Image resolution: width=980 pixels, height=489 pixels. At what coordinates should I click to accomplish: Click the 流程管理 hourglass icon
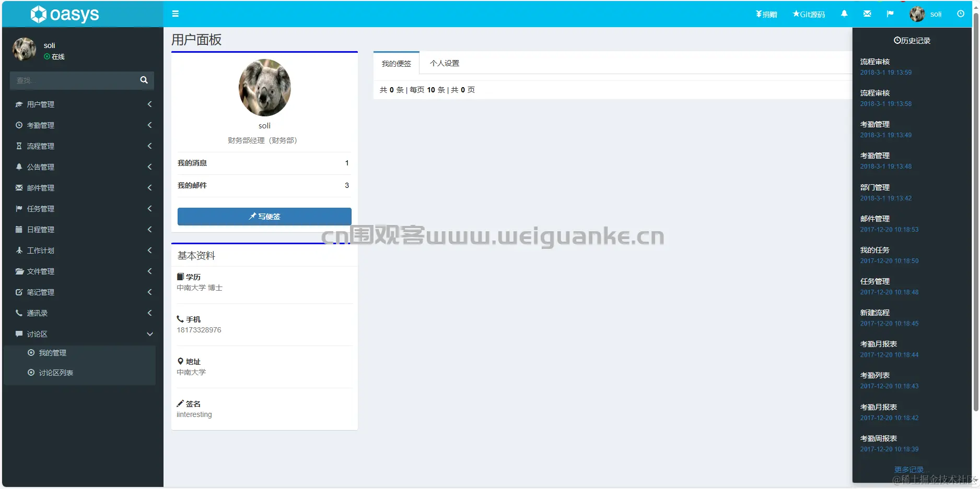[x=19, y=146]
